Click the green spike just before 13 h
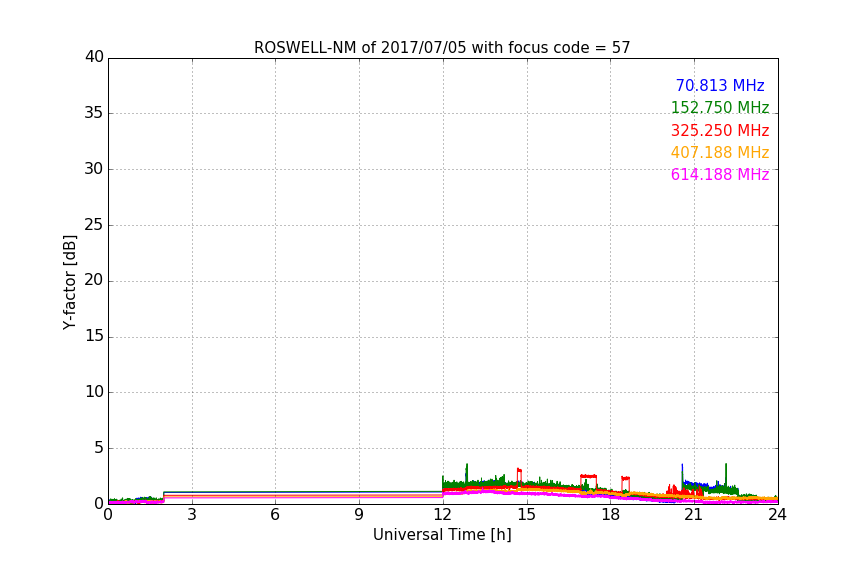864x576 pixels. coord(467,472)
